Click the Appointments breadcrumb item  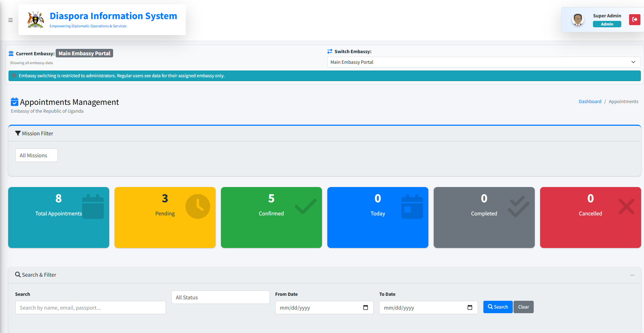[x=623, y=101]
